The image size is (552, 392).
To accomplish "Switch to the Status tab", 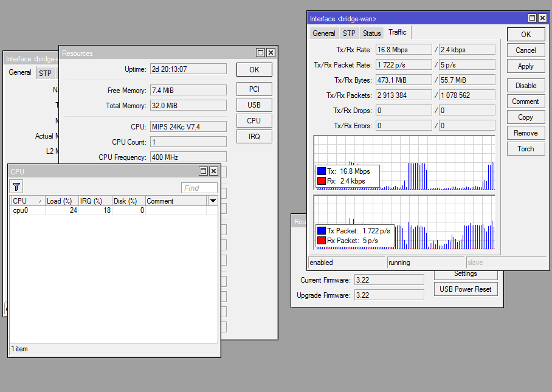I will 371,33.
